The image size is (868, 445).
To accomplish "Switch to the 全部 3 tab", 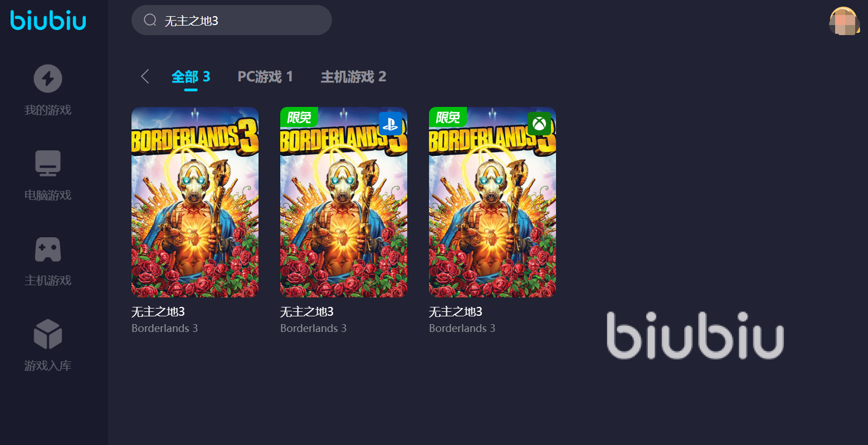I will click(x=191, y=76).
